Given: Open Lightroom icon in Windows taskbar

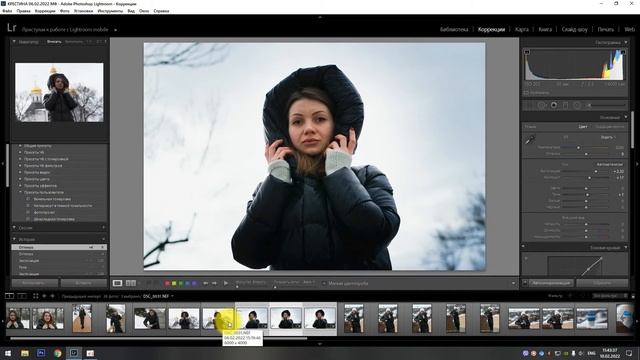Looking at the screenshot, I should click(74, 353).
